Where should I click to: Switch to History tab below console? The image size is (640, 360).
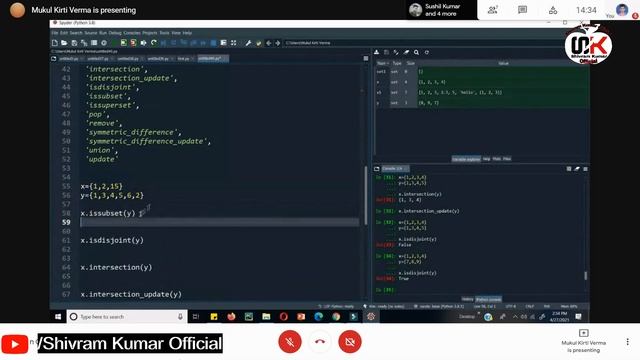point(468,299)
